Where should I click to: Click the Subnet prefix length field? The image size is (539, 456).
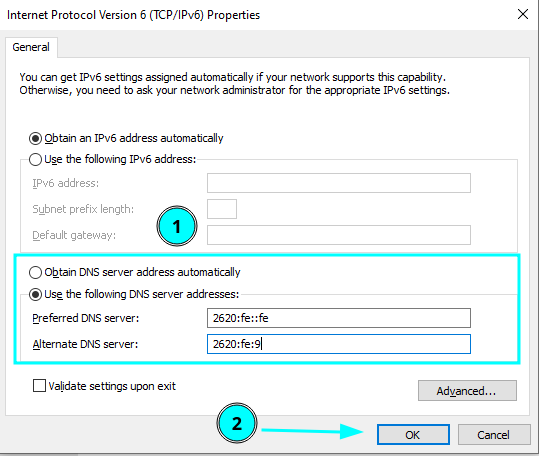[222, 209]
